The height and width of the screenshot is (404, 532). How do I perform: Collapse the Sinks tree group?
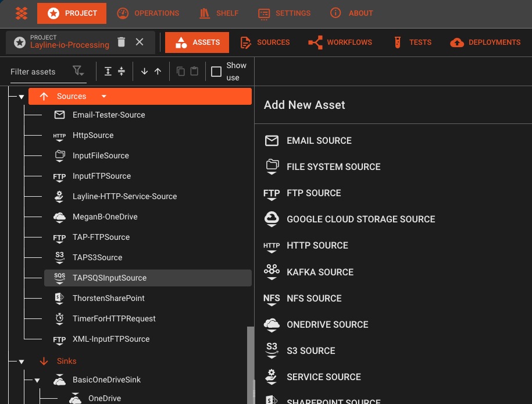[22, 362]
